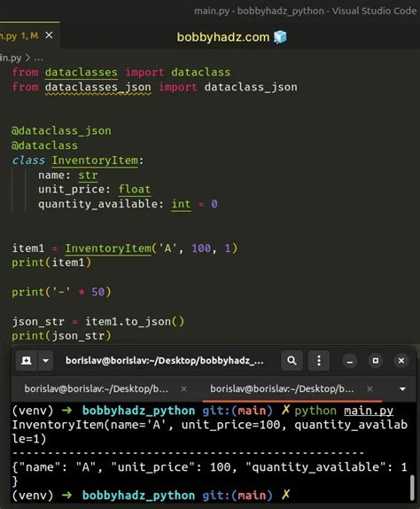Close the main.py editor tab
Screen dimensions: 420x509
49,35
